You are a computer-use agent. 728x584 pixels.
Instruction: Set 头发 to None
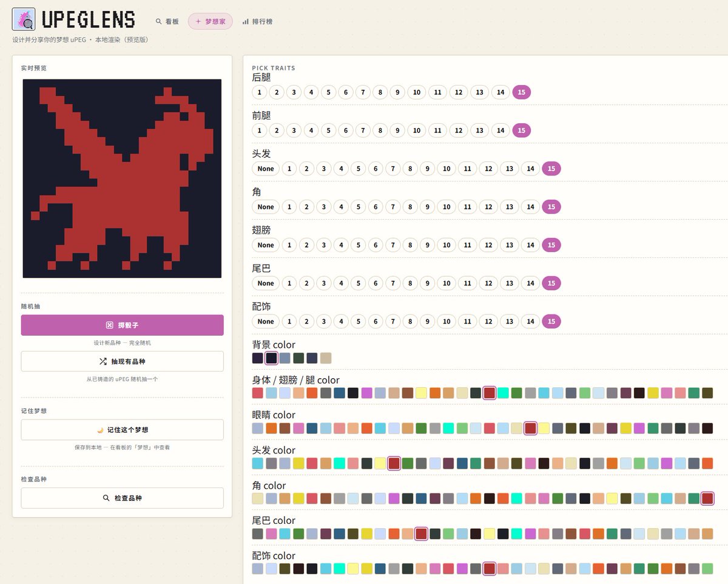click(266, 169)
